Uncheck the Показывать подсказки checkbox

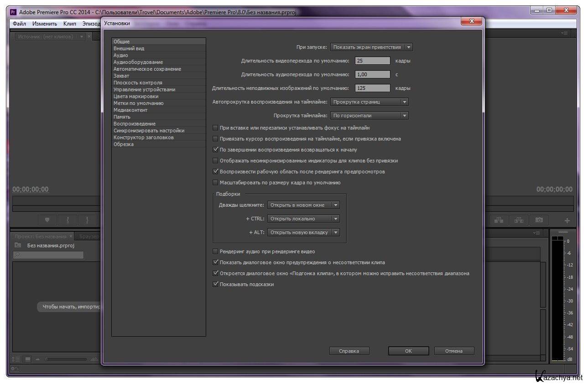point(216,284)
